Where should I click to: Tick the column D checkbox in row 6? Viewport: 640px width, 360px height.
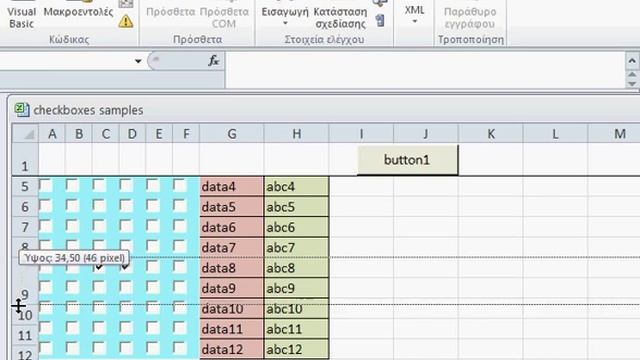click(126, 205)
